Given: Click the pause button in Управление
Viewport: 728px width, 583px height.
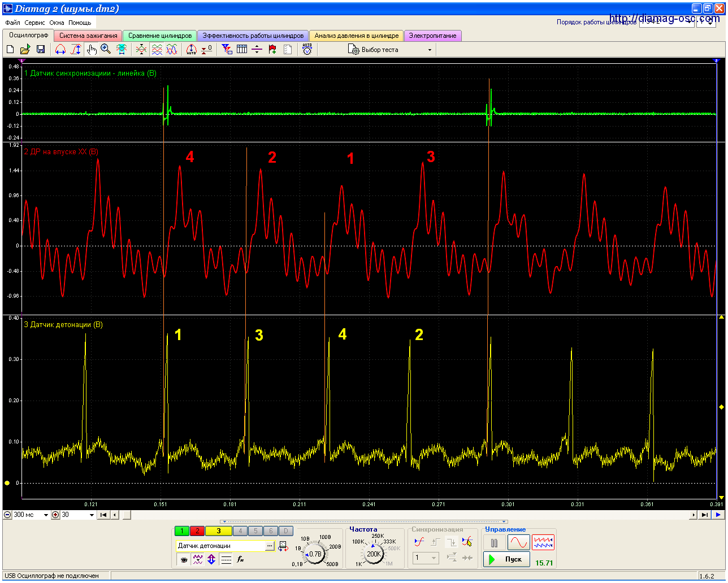Looking at the screenshot, I should pos(495,543).
